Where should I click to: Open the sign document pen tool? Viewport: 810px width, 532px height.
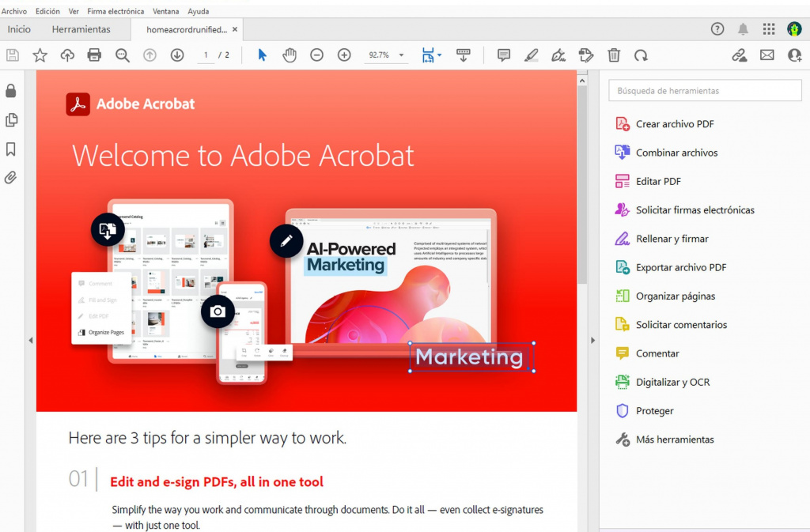point(558,55)
